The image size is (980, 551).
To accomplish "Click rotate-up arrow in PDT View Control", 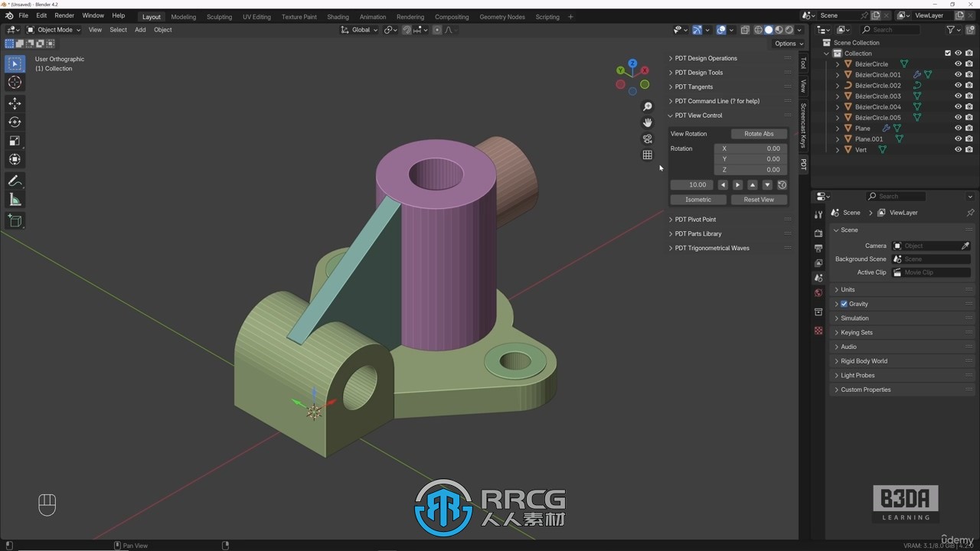I will (753, 184).
